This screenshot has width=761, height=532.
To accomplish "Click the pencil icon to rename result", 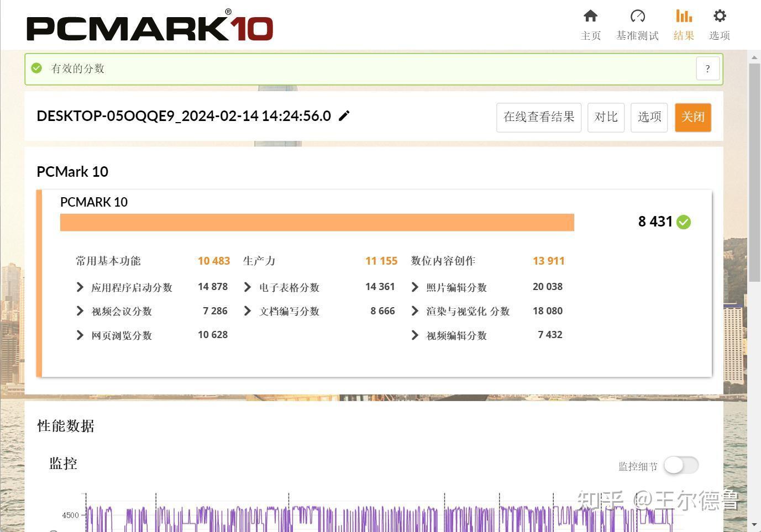I will 344,115.
